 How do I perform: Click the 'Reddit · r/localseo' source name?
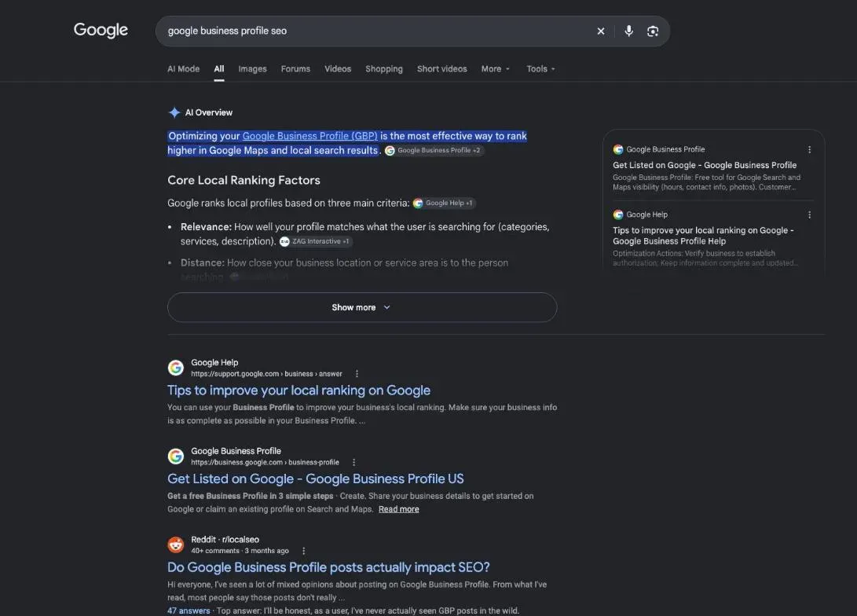tap(225, 540)
